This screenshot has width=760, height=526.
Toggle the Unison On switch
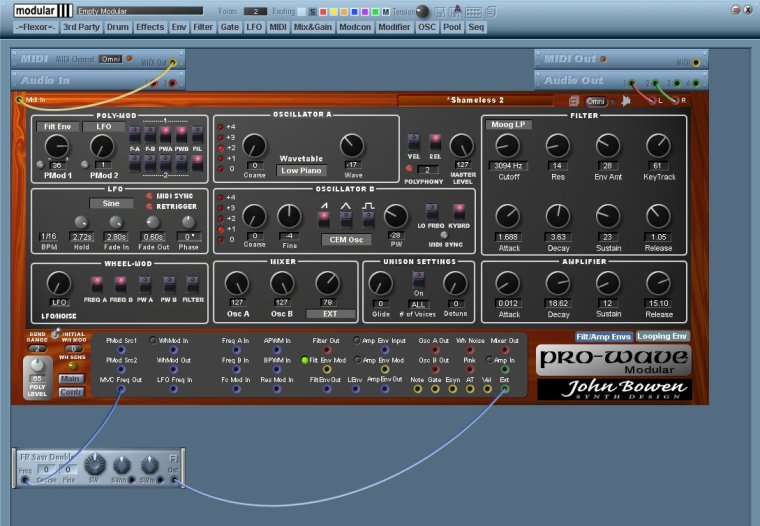click(418, 280)
